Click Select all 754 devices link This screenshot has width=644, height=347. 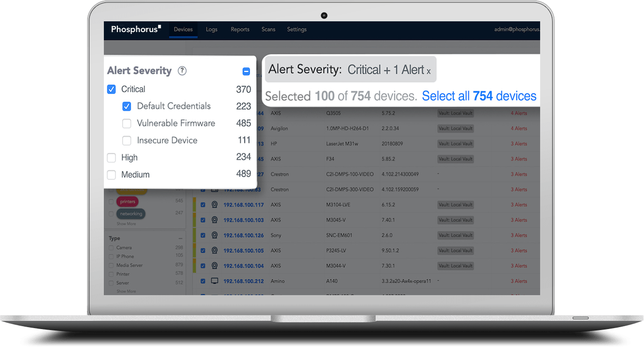point(479,96)
